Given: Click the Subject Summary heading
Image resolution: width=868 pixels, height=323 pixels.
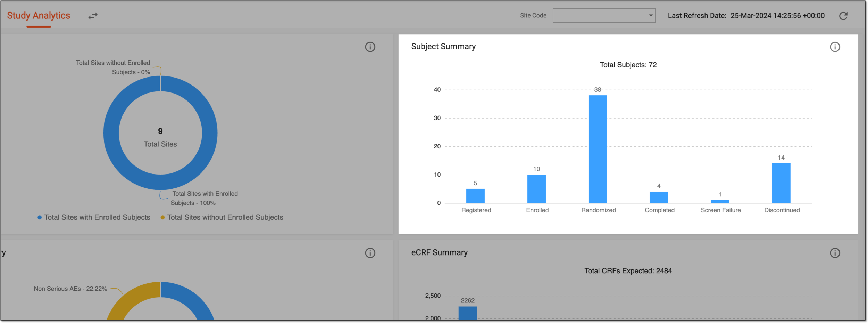Looking at the screenshot, I should (x=443, y=47).
